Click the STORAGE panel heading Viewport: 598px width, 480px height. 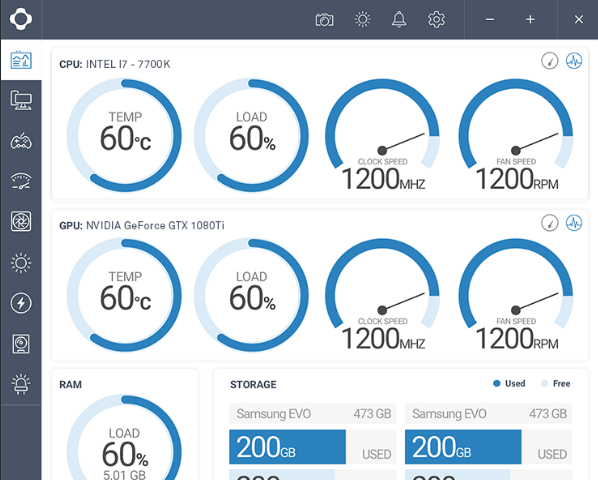tap(253, 384)
